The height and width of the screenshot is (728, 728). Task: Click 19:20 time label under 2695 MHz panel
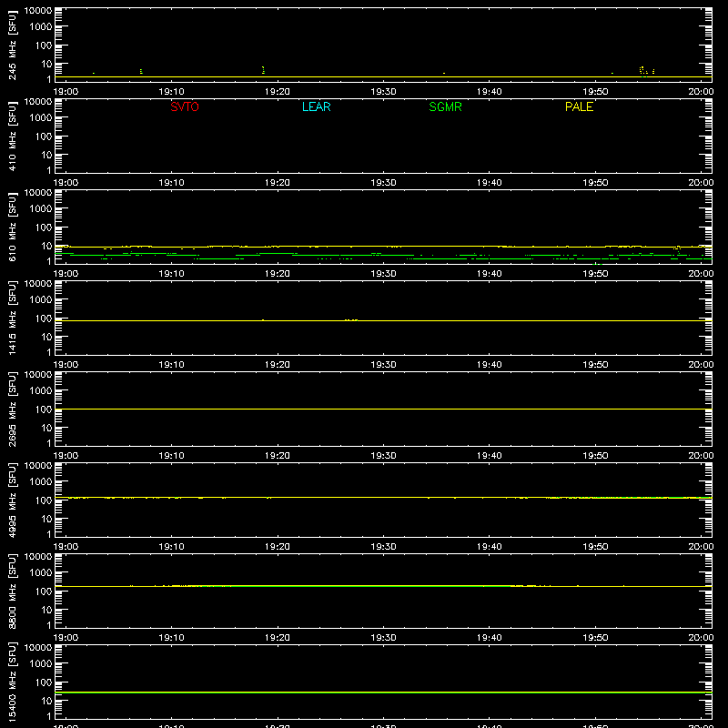pyautogui.click(x=278, y=456)
